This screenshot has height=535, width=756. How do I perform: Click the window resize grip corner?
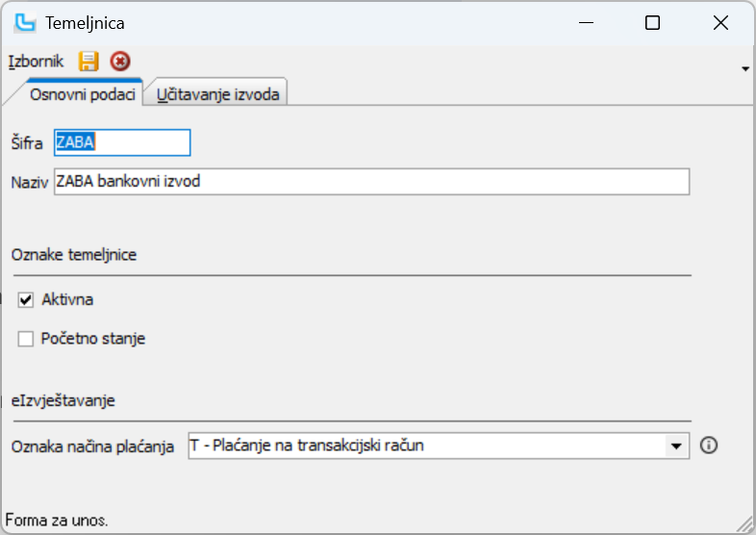743,523
